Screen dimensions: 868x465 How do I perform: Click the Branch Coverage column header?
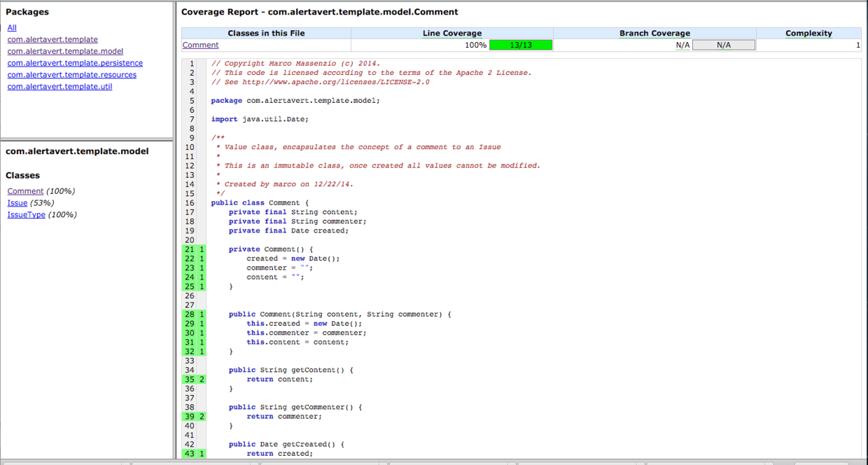coord(654,33)
